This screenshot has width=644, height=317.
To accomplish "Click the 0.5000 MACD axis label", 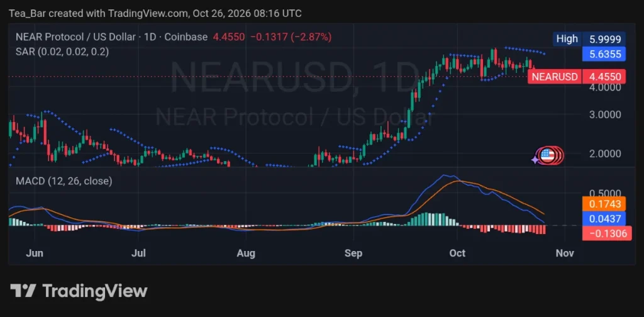I will 606,193.
